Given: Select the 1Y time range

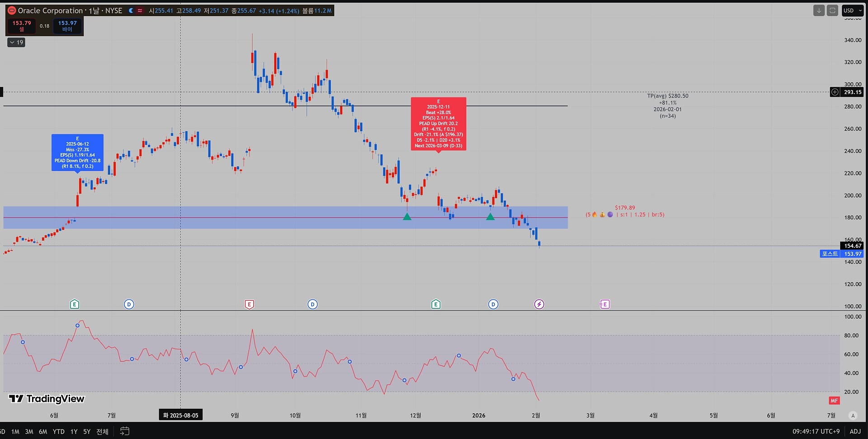Looking at the screenshot, I should coord(74,432).
